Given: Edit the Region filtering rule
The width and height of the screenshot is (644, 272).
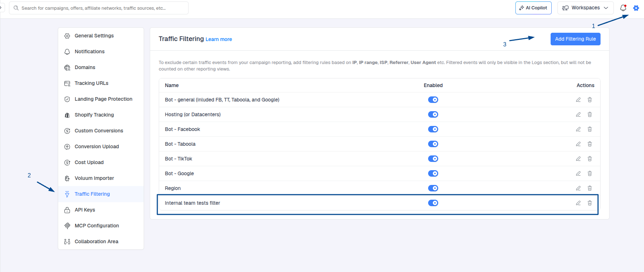Looking at the screenshot, I should click(x=578, y=188).
